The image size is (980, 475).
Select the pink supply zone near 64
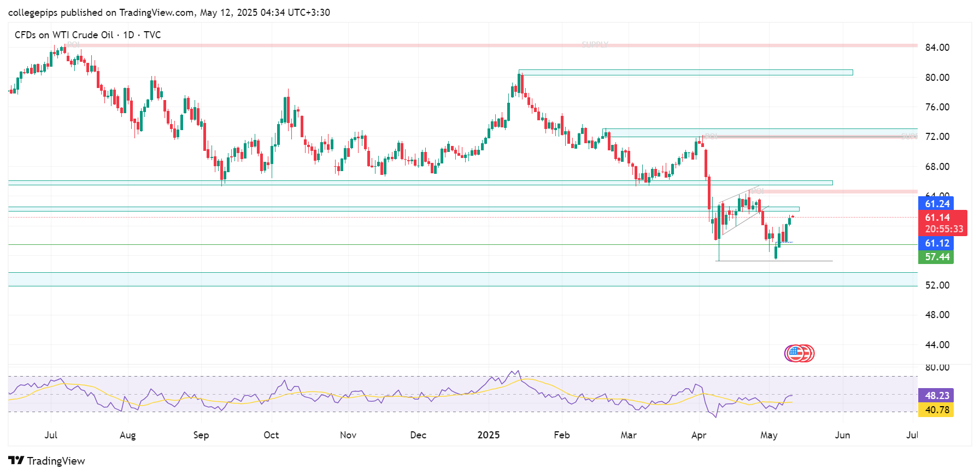tap(833, 191)
